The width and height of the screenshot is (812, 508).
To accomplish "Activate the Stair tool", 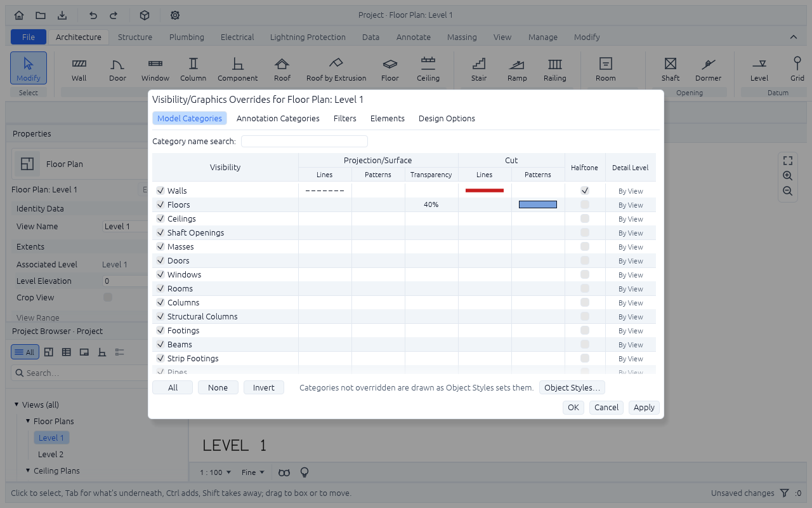I will coord(479,69).
